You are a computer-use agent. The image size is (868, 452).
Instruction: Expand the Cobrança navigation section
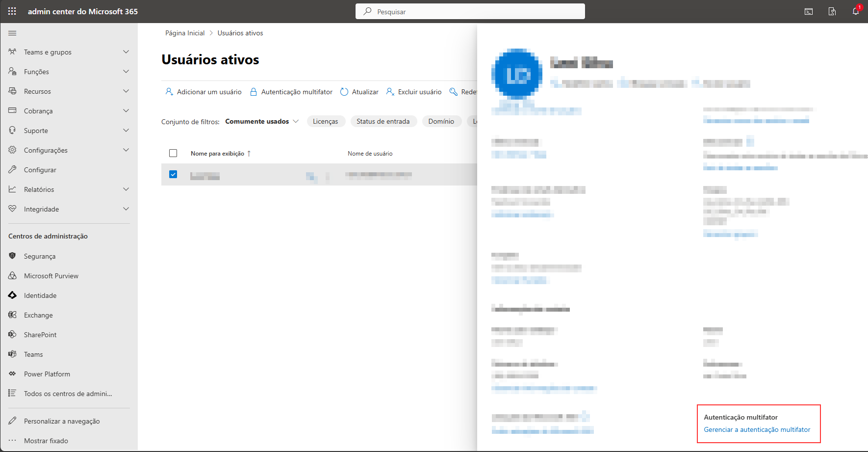coord(126,111)
